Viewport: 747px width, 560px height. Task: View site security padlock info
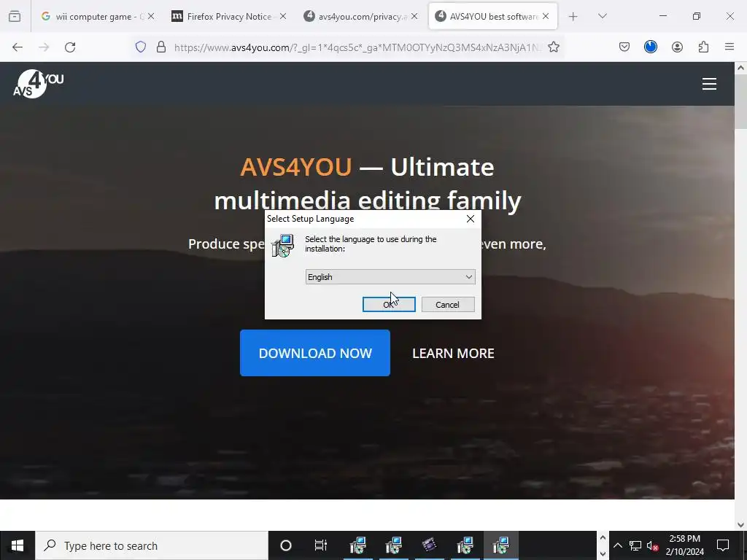click(161, 47)
